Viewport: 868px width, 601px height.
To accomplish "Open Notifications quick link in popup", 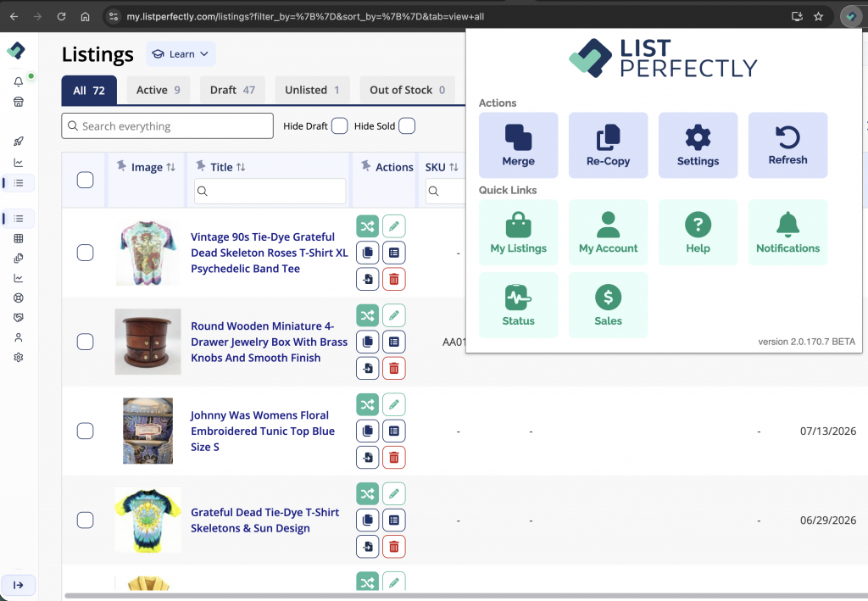I will pos(787,232).
